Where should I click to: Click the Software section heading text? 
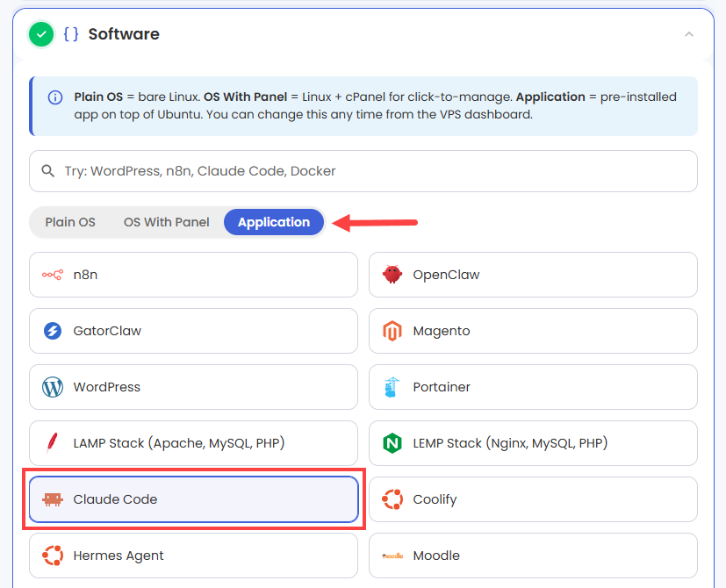click(124, 34)
